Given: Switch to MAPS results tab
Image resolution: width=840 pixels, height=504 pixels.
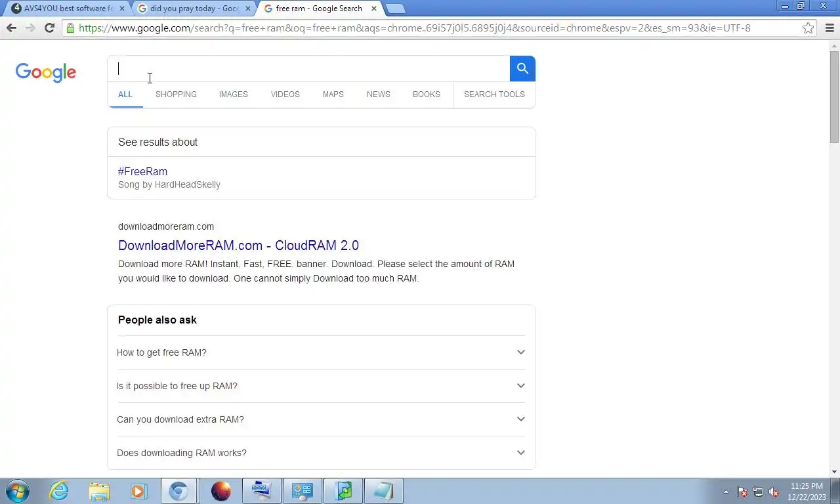Looking at the screenshot, I should [333, 94].
